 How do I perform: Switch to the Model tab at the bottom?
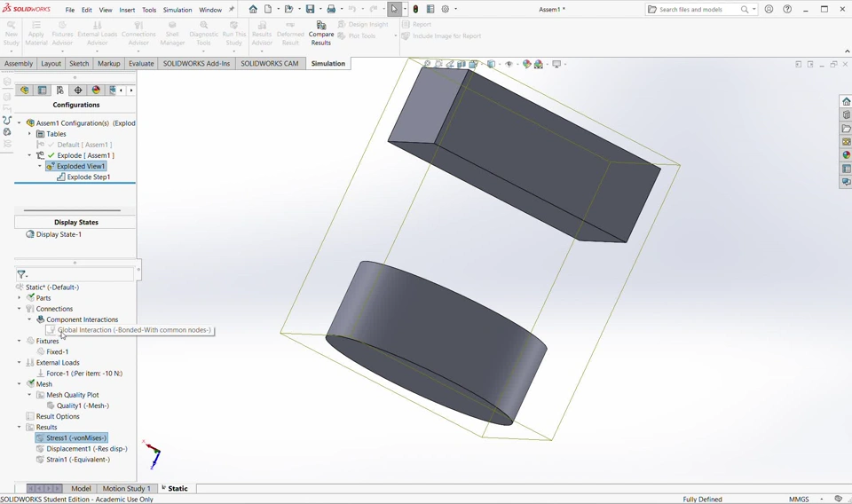(81, 488)
